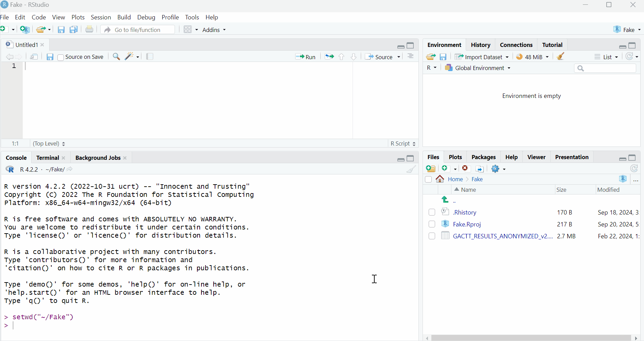Click the Create a project icon
The height and width of the screenshot is (341, 644).
coord(25,30)
